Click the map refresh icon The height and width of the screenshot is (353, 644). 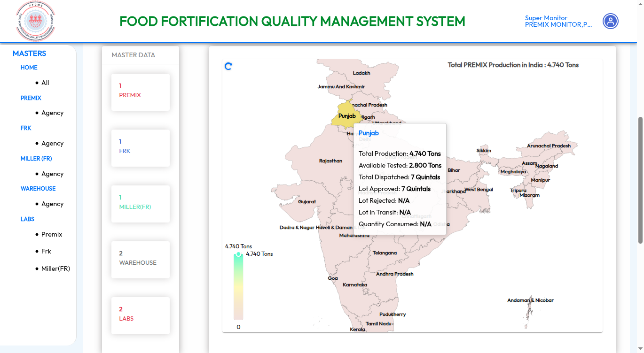(228, 66)
